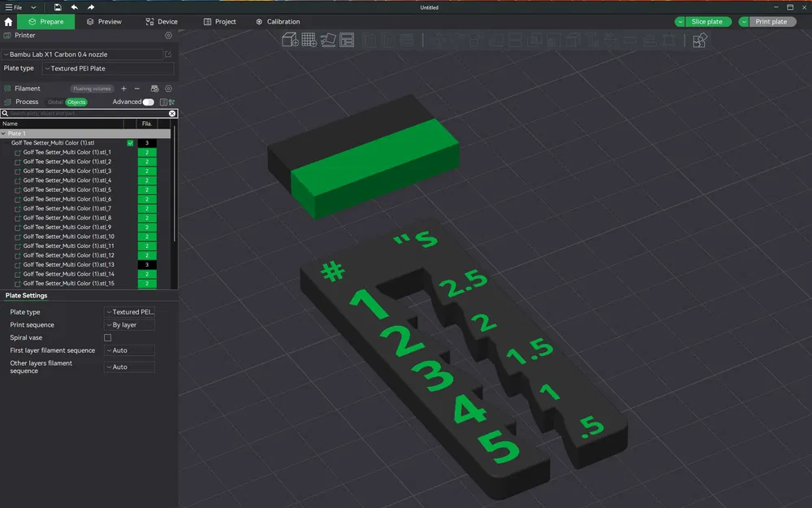Click the Add model cube icon
This screenshot has width=812, height=508.
click(x=290, y=40)
